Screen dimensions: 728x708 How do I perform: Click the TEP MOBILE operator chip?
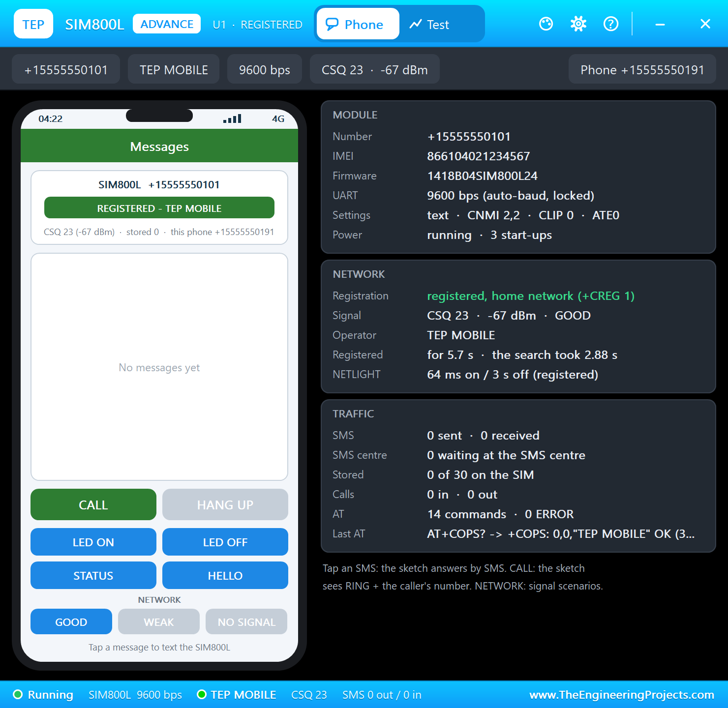point(174,69)
